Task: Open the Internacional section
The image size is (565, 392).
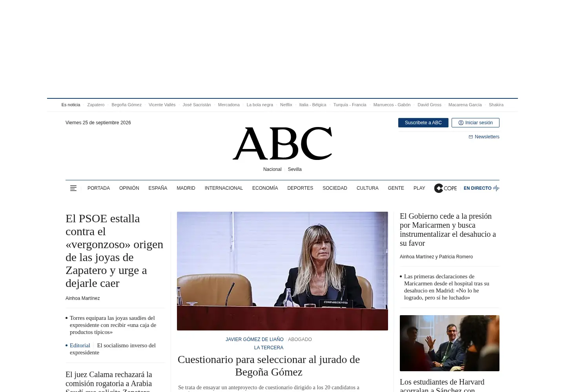Action: click(224, 188)
